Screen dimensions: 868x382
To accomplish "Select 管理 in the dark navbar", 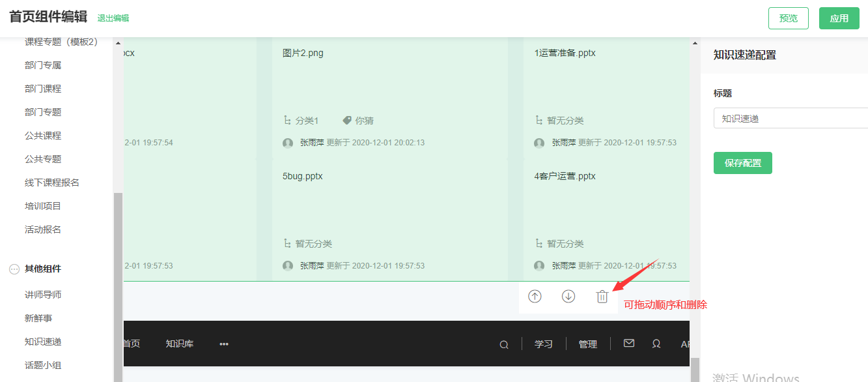I will 588,344.
